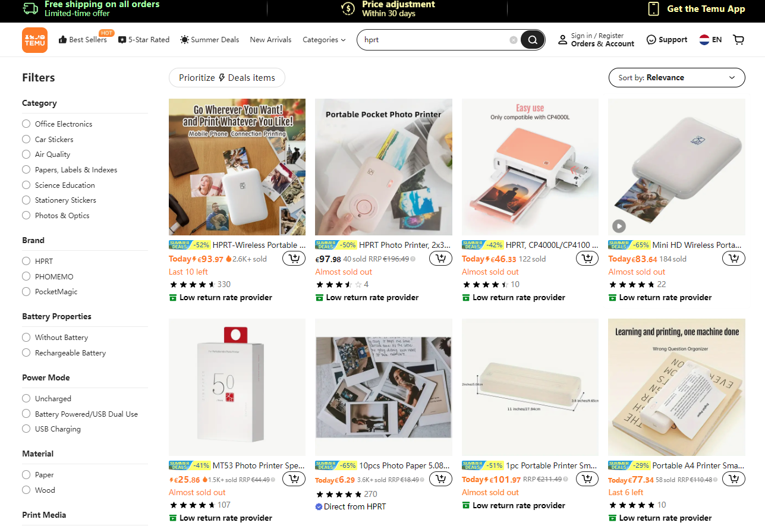
Task: Add HPRT-Wireless Portable printer to cart
Action: pos(294,259)
